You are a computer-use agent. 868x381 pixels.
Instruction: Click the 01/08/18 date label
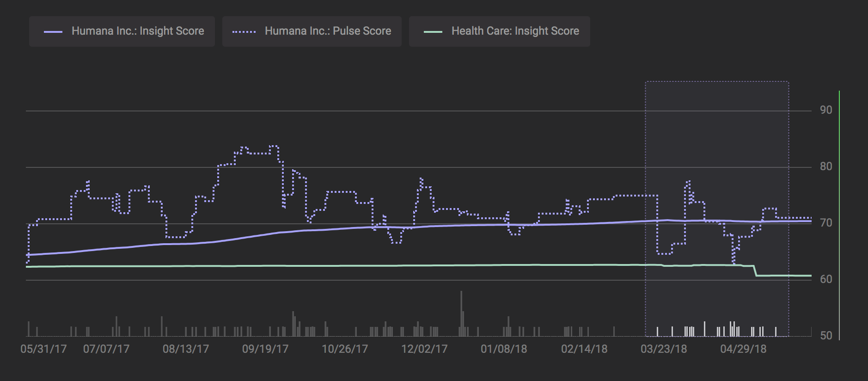(504, 349)
